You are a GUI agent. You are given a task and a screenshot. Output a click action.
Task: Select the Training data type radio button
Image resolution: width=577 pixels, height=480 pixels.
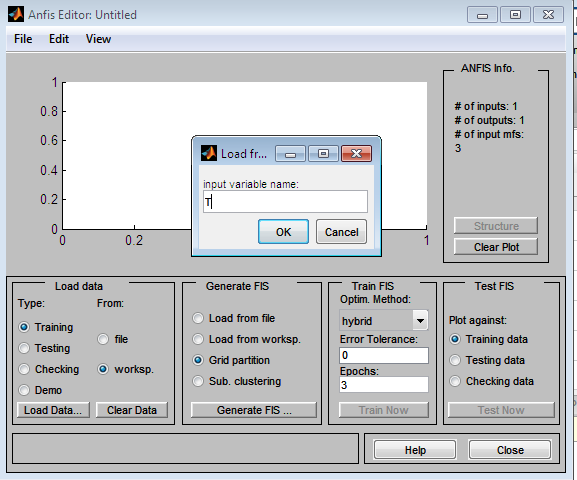(x=24, y=327)
